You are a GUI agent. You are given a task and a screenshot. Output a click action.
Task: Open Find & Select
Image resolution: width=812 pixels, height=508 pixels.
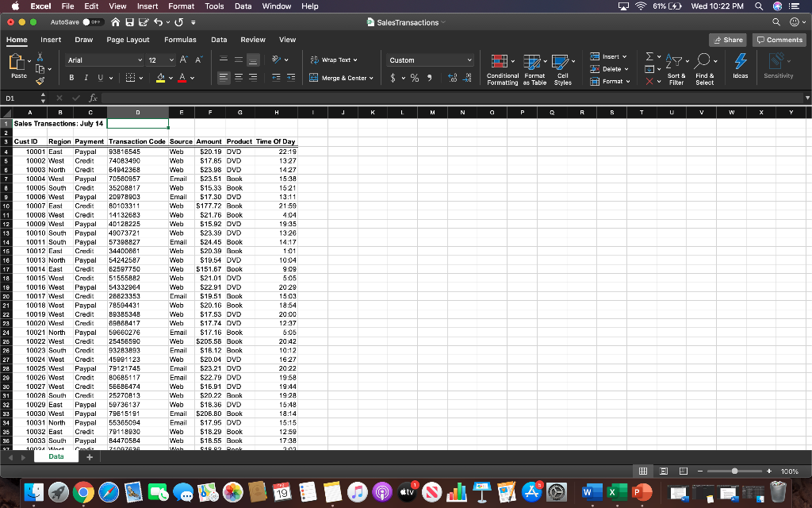coord(705,70)
